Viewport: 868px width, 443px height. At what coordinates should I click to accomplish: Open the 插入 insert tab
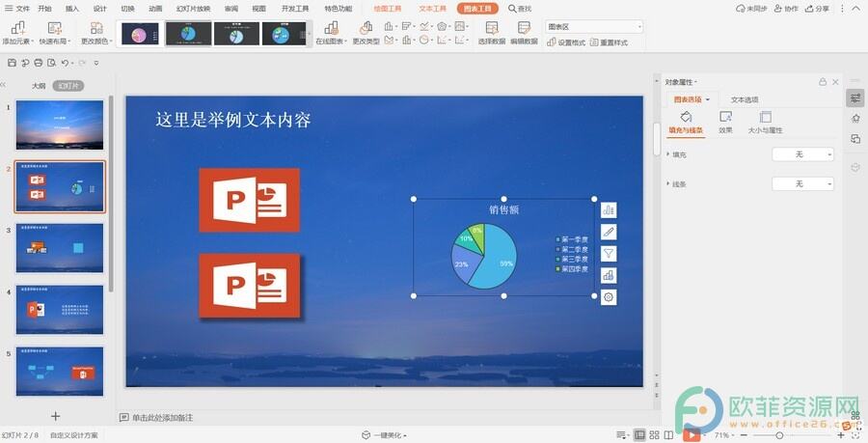click(x=72, y=9)
